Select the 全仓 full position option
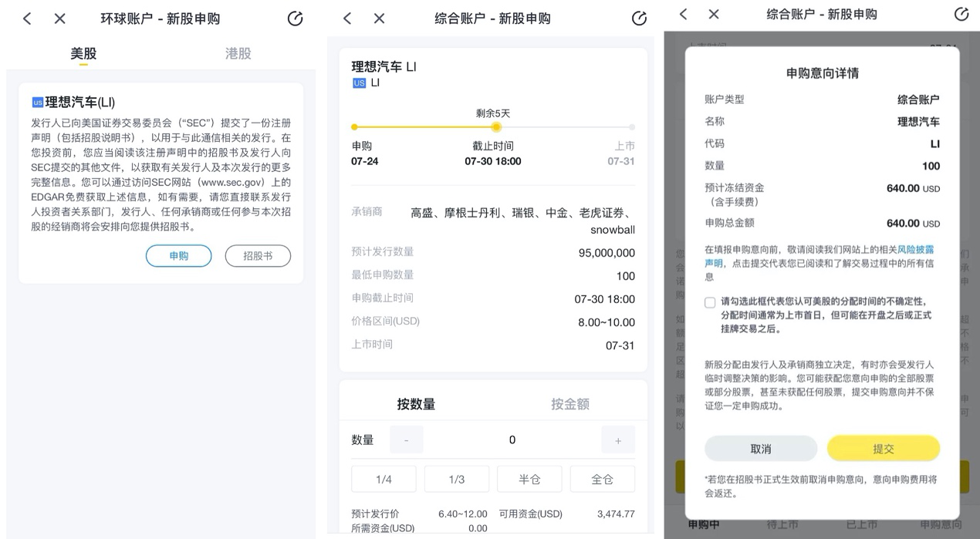 [602, 478]
